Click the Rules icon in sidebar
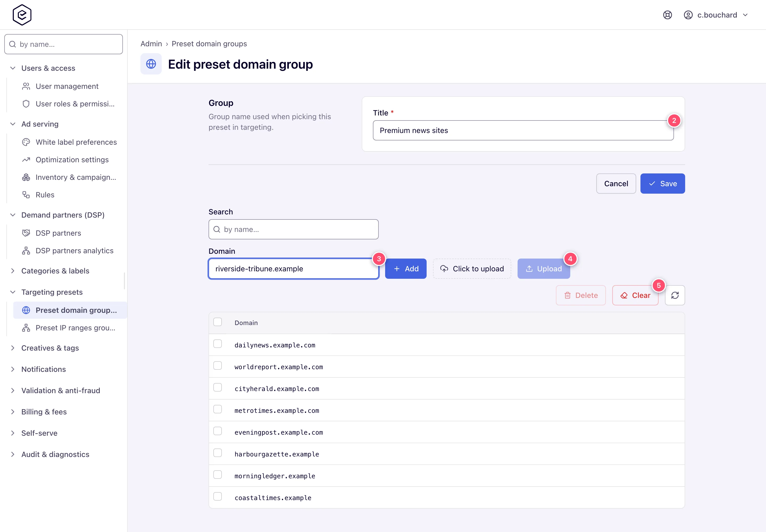This screenshot has height=532, width=766. pyautogui.click(x=26, y=195)
